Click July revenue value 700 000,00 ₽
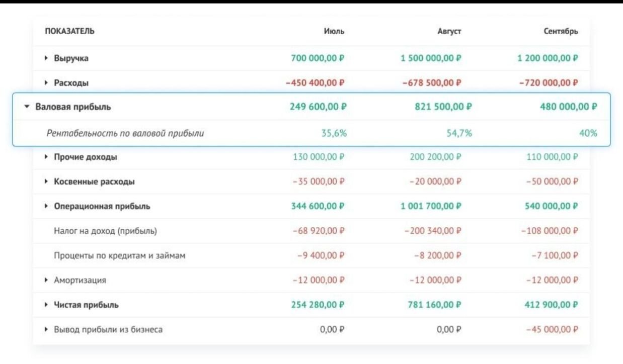Image resolution: width=623 pixels, height=364 pixels. (x=318, y=58)
